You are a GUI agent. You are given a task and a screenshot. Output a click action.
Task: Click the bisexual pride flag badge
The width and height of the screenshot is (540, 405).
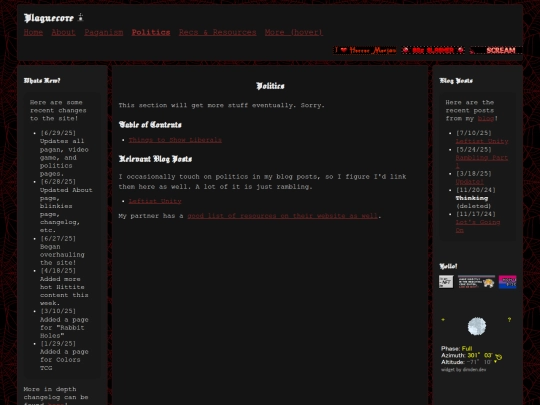[x=508, y=282]
